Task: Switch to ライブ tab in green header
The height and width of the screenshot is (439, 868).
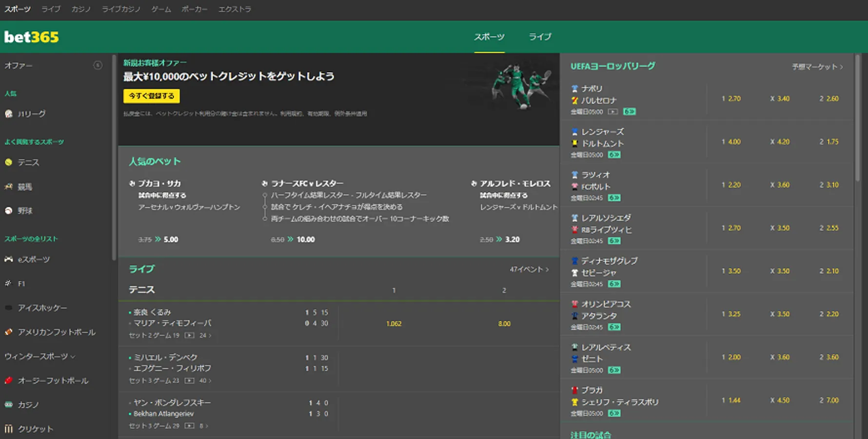Action: [x=540, y=37]
